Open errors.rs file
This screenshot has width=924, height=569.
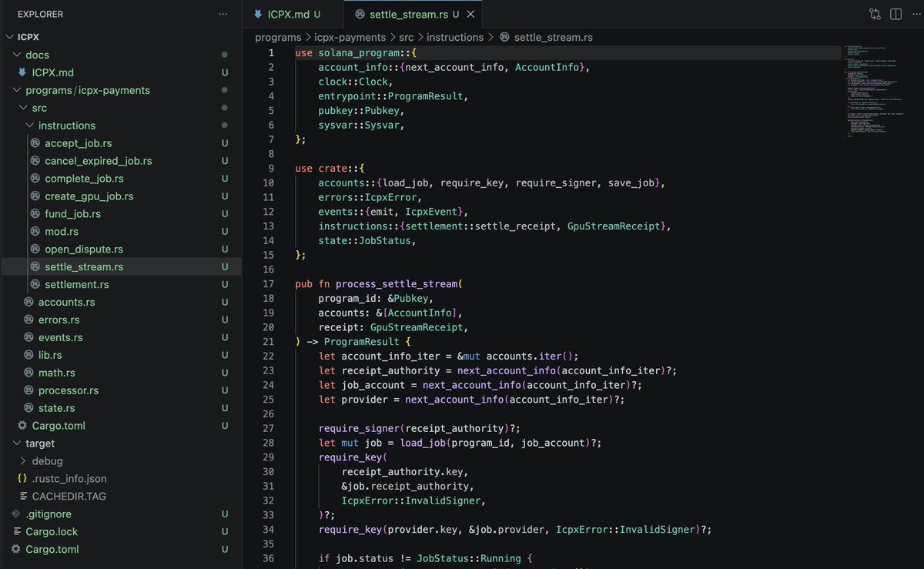(x=59, y=320)
